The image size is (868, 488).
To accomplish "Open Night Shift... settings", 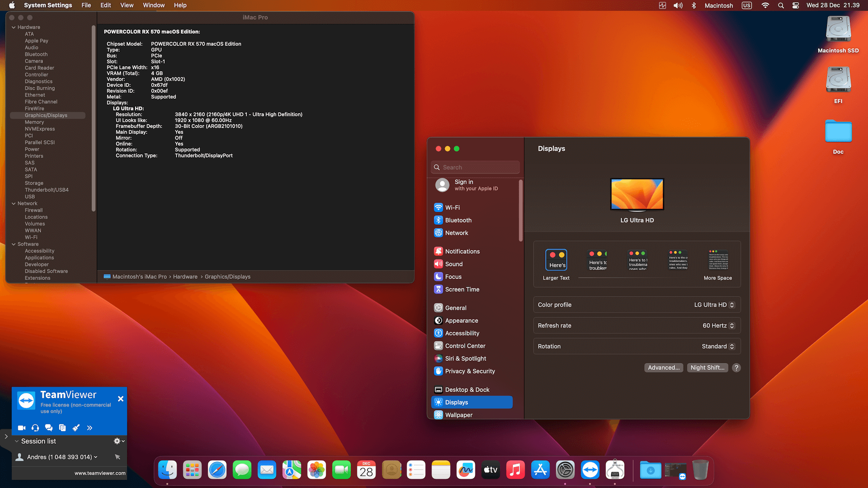I will (x=708, y=368).
